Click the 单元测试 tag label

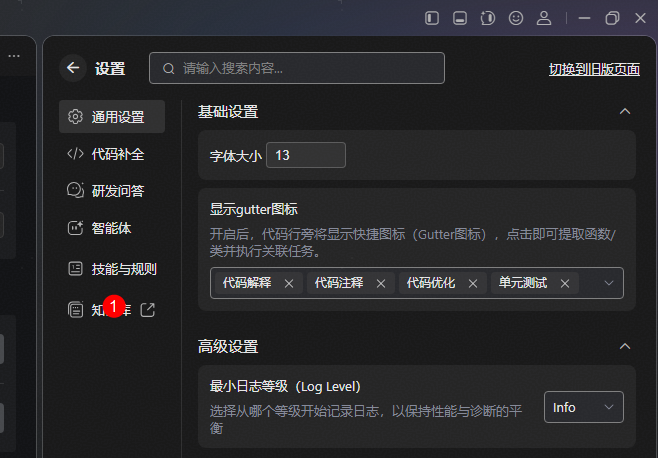pyautogui.click(x=523, y=283)
